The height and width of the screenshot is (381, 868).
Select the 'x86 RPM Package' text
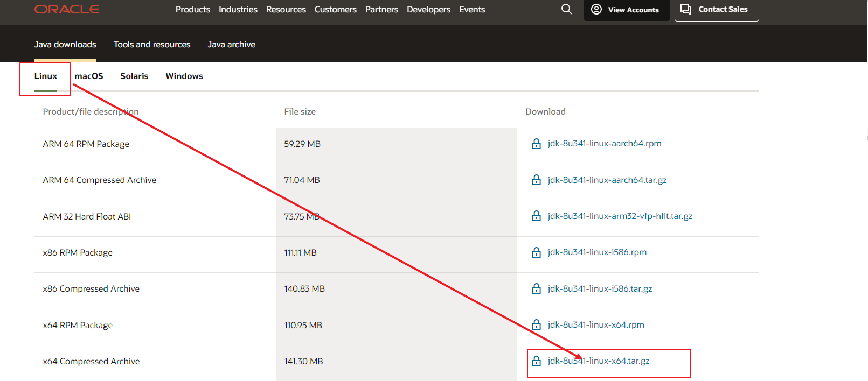click(78, 252)
